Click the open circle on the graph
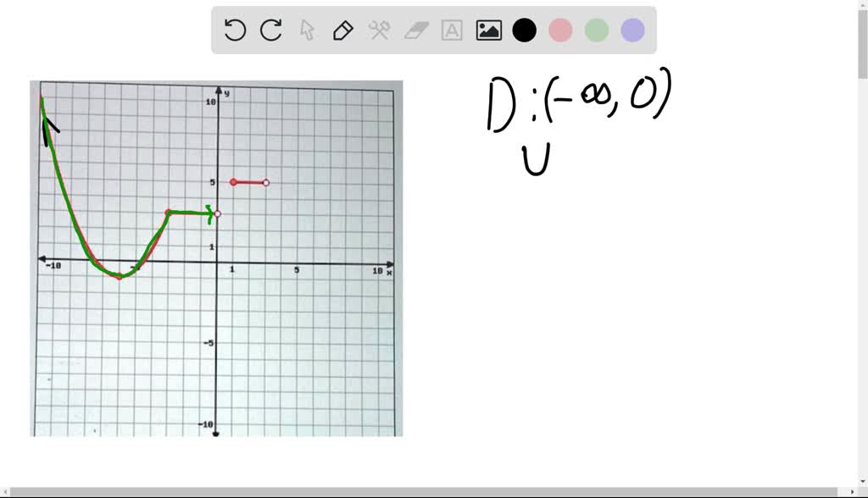 click(218, 213)
